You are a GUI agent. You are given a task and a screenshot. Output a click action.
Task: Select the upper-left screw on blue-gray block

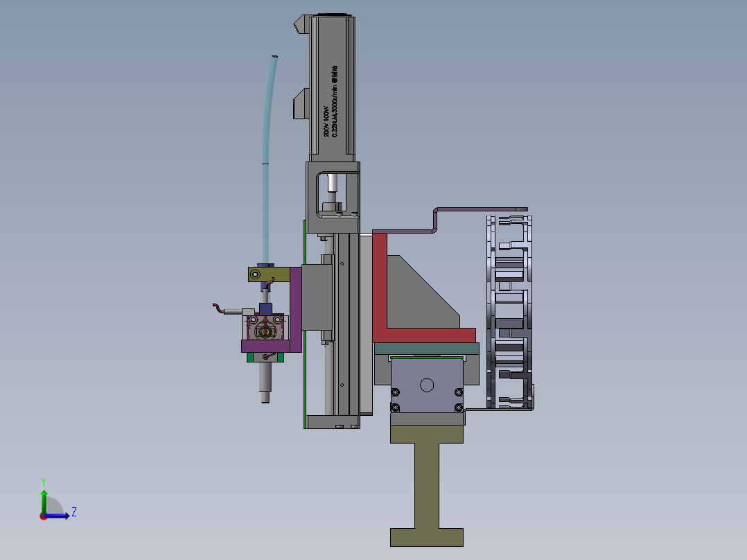pos(395,392)
